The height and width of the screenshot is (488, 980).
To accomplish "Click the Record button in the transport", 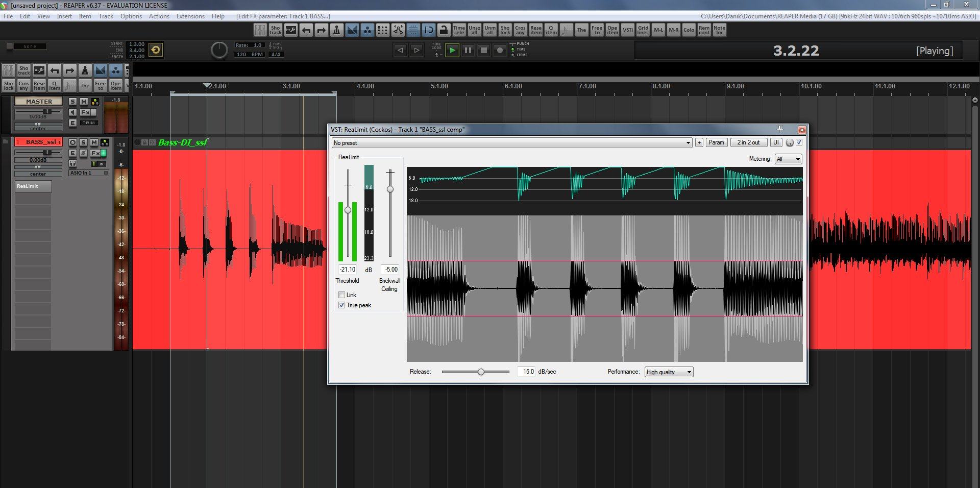I will click(x=500, y=50).
